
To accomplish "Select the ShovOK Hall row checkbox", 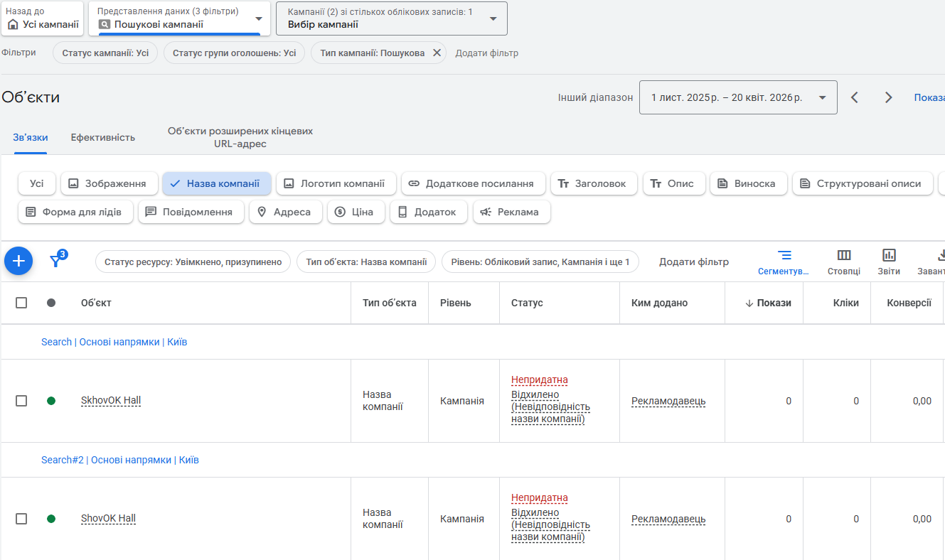I will coord(21,519).
